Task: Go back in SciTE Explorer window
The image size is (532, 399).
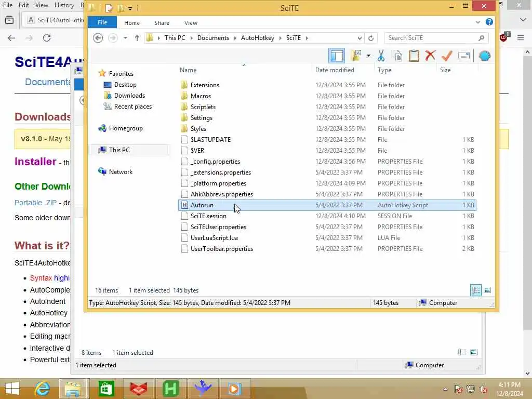Action: click(98, 38)
